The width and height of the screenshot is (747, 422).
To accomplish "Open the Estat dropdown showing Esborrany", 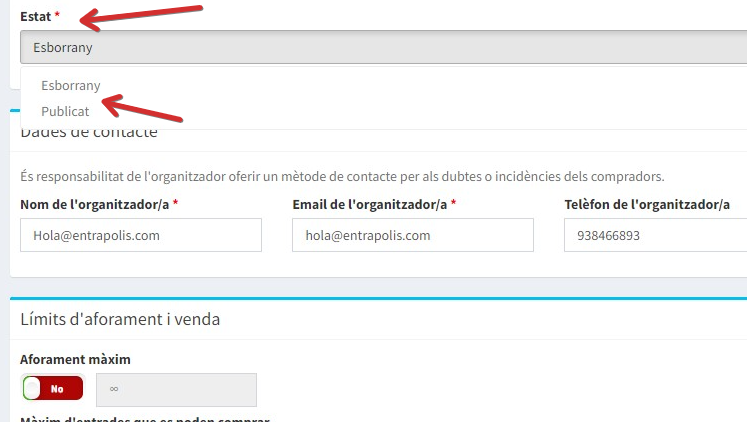I will click(384, 47).
